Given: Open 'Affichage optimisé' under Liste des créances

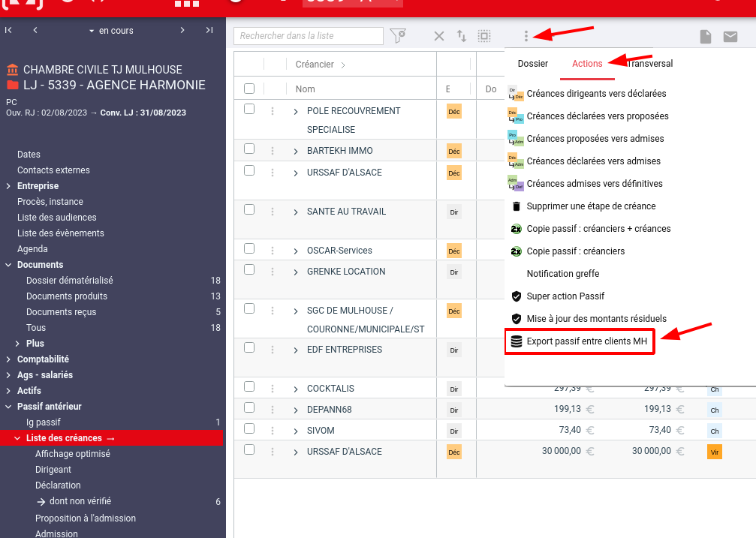Looking at the screenshot, I should click(73, 454).
